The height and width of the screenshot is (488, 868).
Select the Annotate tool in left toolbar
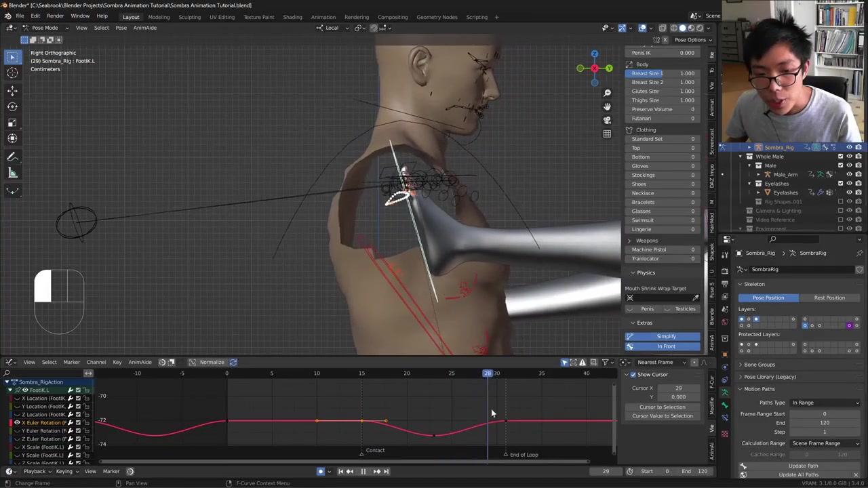pyautogui.click(x=12, y=157)
